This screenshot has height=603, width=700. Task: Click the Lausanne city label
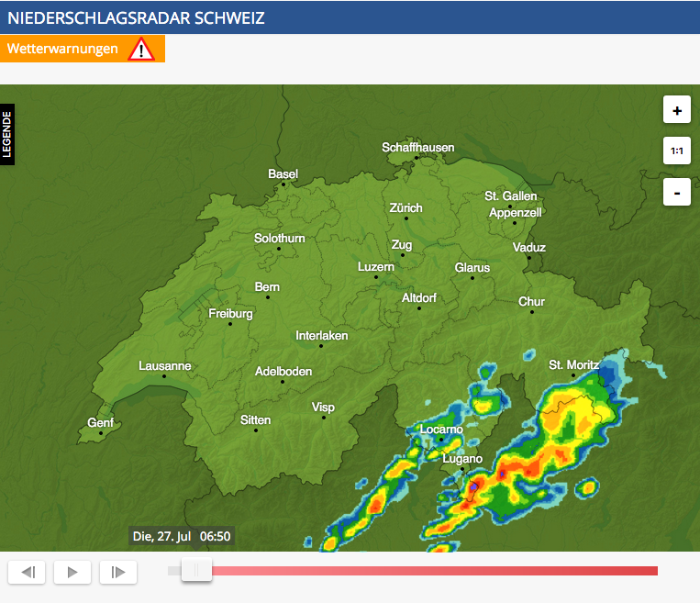point(165,366)
